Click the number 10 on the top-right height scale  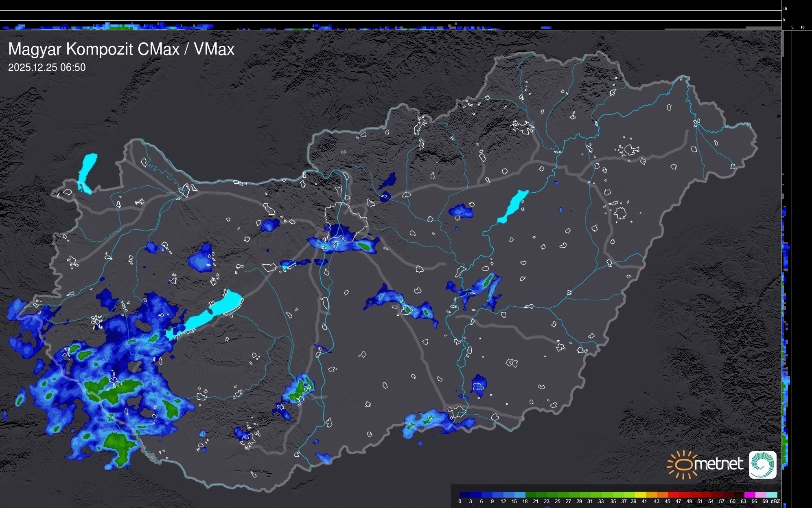(x=785, y=9)
